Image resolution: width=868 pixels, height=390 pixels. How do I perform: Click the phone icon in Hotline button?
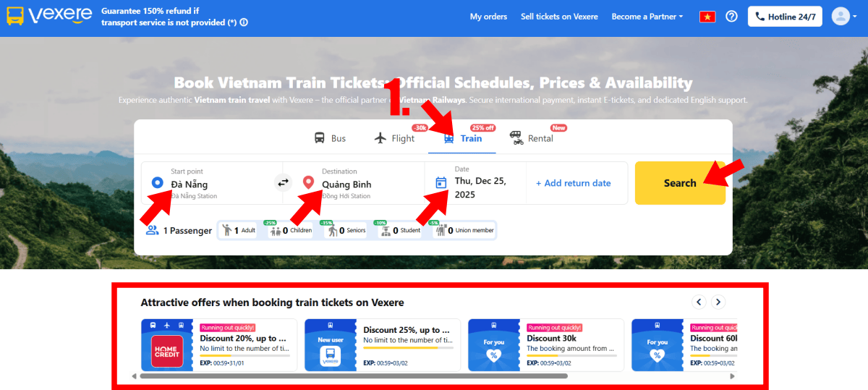[x=760, y=16]
